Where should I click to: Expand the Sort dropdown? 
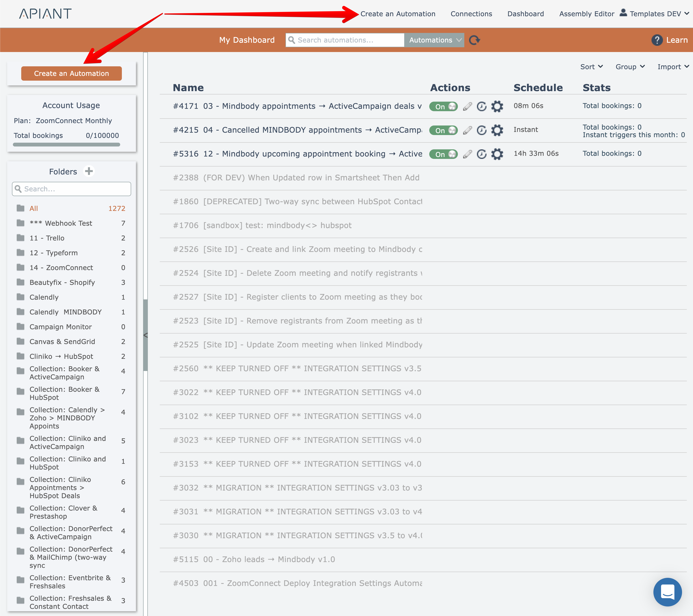click(x=591, y=67)
